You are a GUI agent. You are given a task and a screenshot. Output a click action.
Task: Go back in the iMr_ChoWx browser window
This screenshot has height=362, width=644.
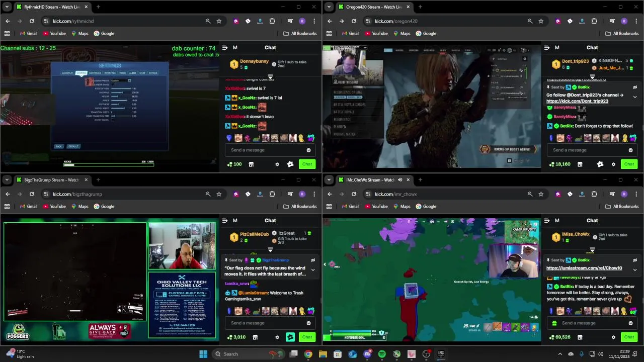[x=330, y=194]
